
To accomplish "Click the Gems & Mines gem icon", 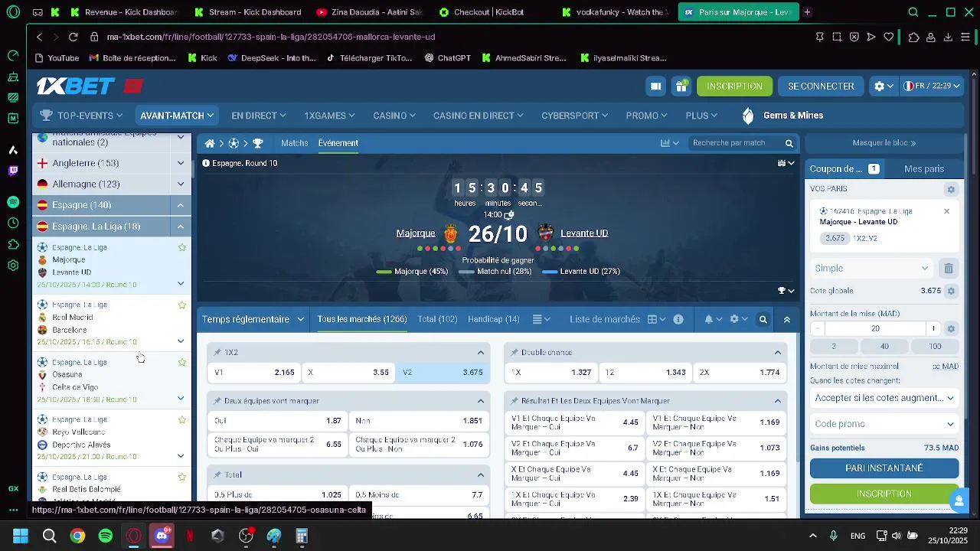I will pos(748,116).
